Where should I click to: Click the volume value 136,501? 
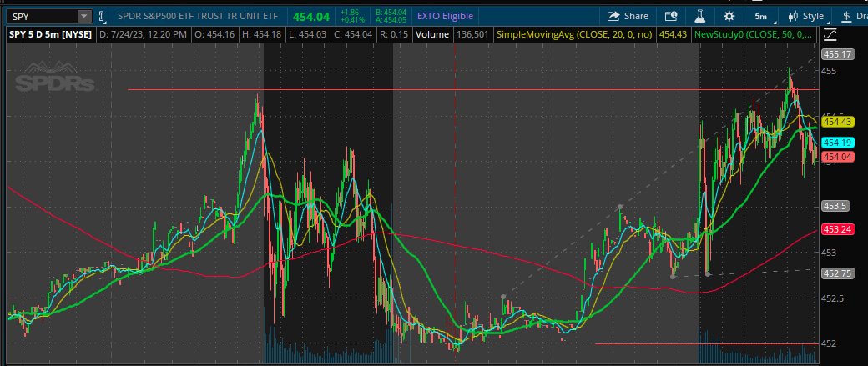point(472,34)
